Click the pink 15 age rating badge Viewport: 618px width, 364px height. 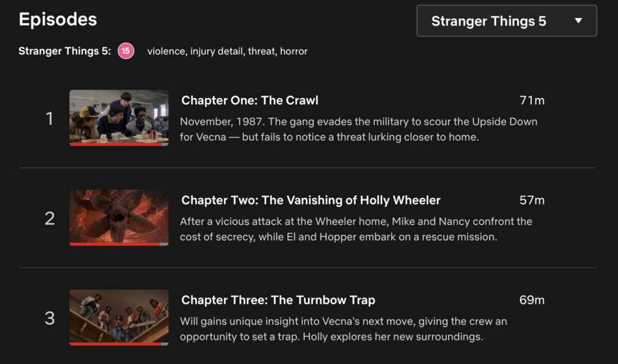(x=126, y=51)
